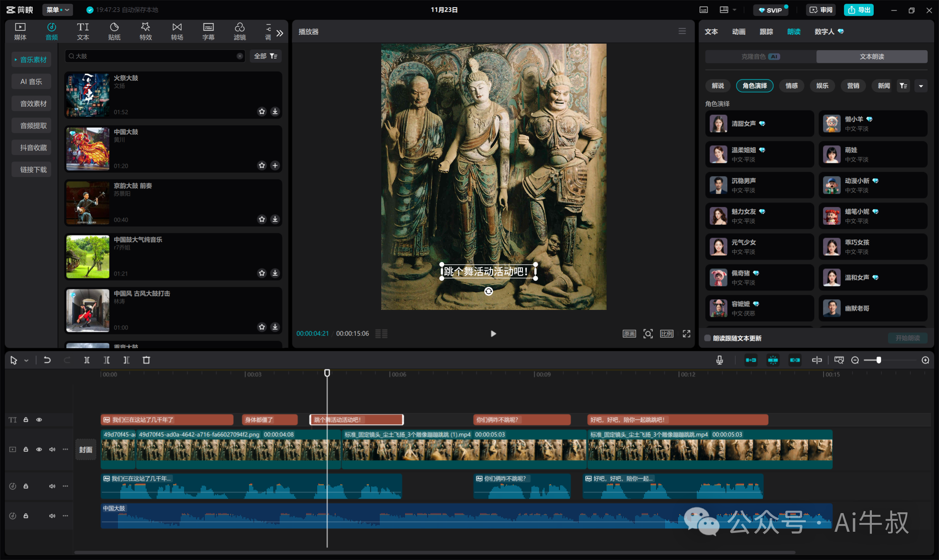
Task: Click the microphone record voiceover icon
Action: 719,360
